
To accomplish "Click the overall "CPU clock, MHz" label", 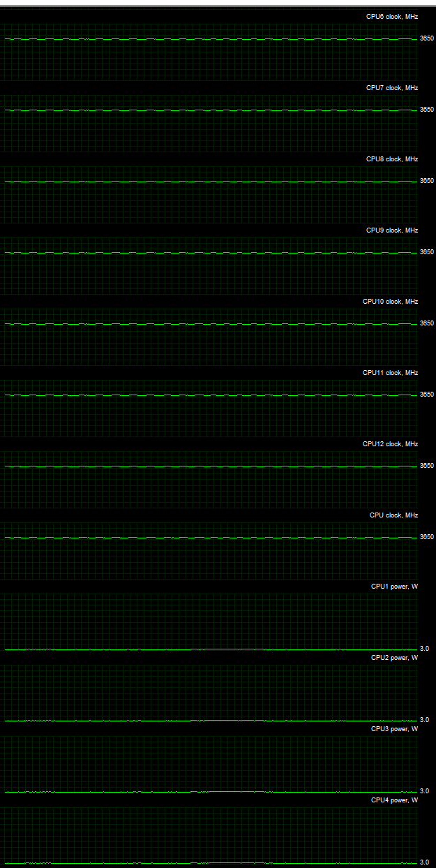I will point(394,515).
